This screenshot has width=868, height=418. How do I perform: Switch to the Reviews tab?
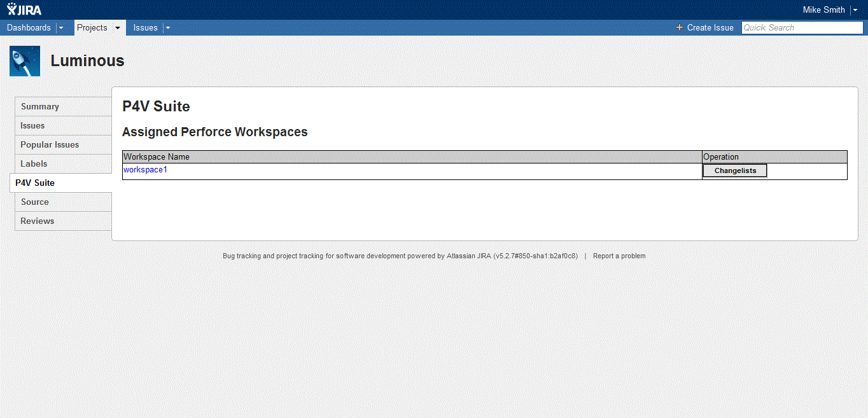pyautogui.click(x=63, y=221)
